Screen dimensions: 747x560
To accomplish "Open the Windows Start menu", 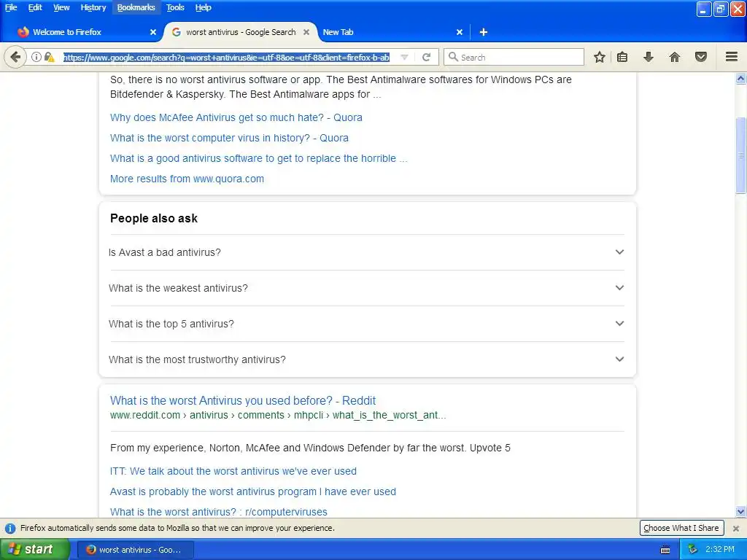I will point(35,550).
